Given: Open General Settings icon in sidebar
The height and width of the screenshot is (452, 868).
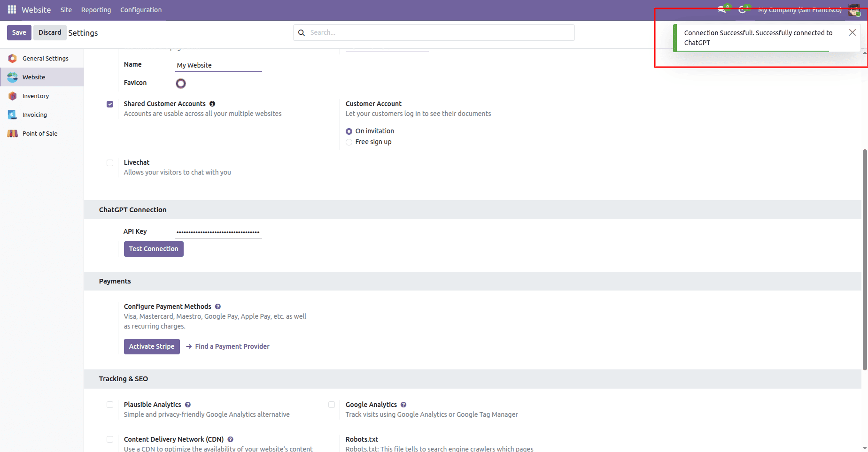Looking at the screenshot, I should click(13, 58).
